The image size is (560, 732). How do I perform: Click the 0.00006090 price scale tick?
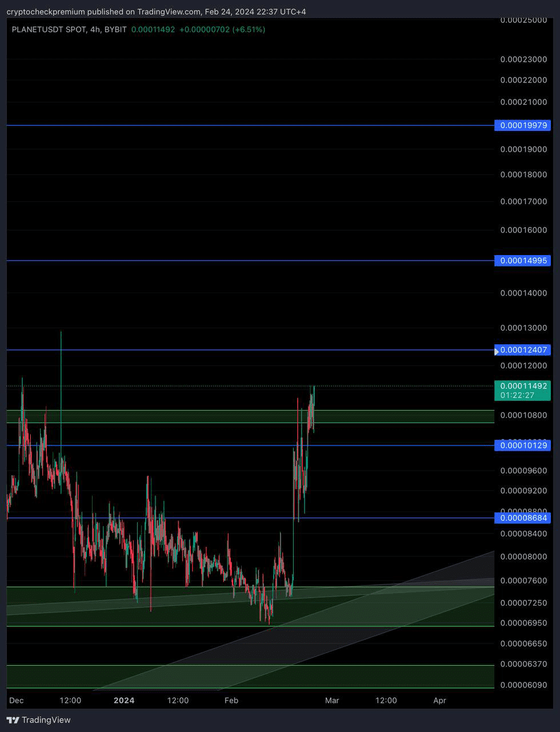click(523, 685)
